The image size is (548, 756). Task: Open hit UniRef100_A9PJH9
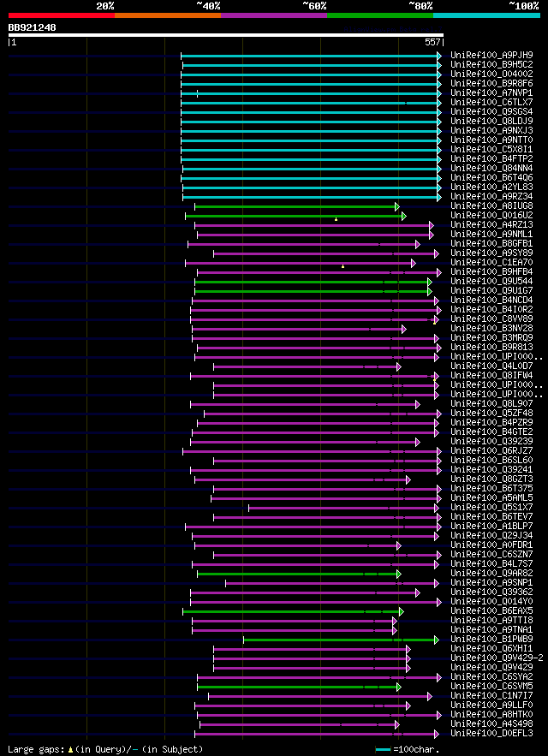(x=491, y=55)
